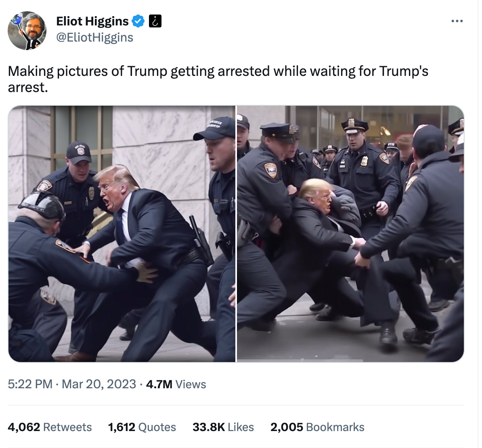The height and width of the screenshot is (448, 482).
Task: Open the three-dot more options menu
Action: pos(457,21)
